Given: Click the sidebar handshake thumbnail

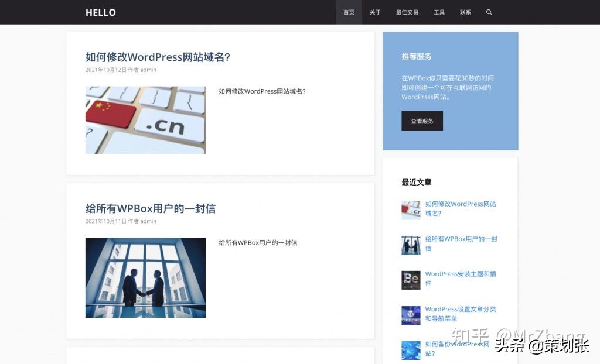Looking at the screenshot, I should 411,245.
